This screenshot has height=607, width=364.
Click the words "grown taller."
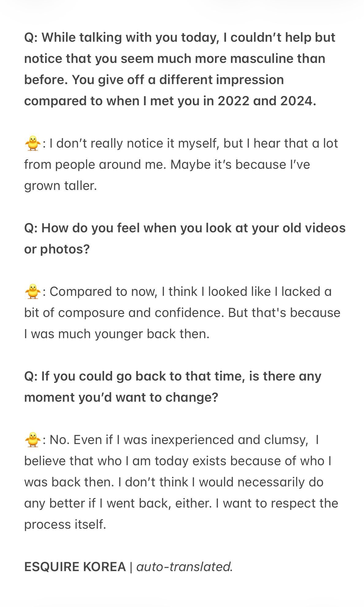(60, 186)
